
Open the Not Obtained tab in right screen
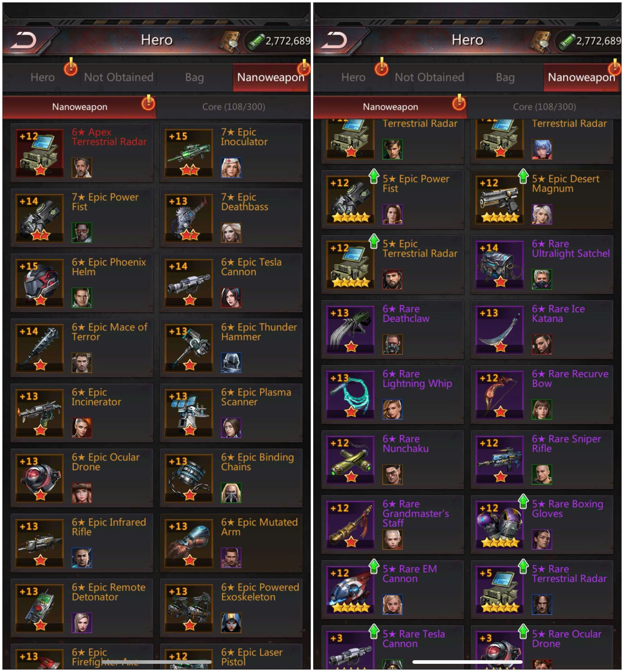(429, 77)
